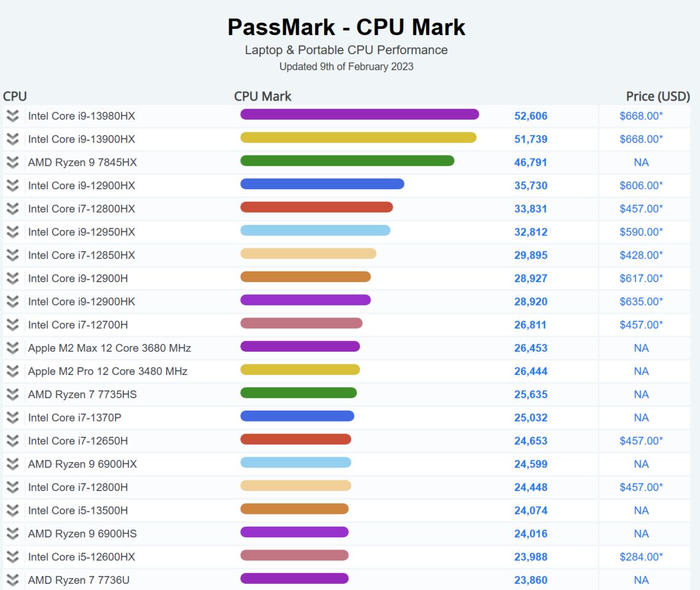
Task: Expand details for Apple M2 Max 12 Core
Action: pyautogui.click(x=12, y=347)
